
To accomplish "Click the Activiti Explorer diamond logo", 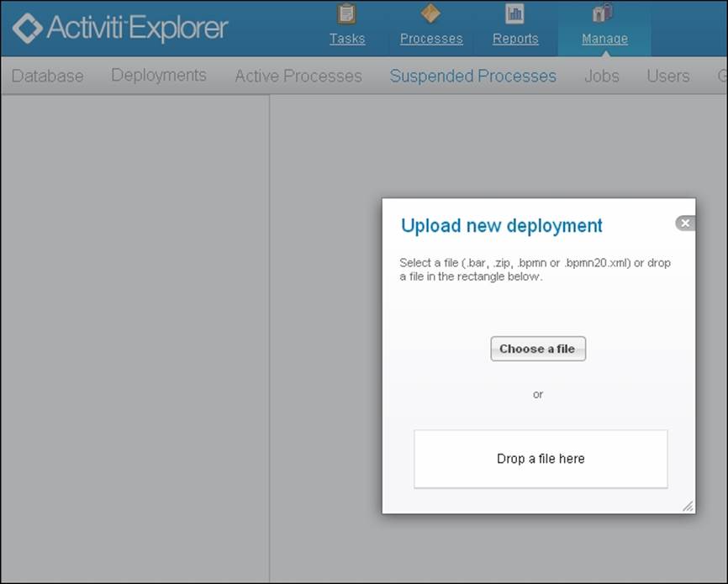I will point(27,28).
